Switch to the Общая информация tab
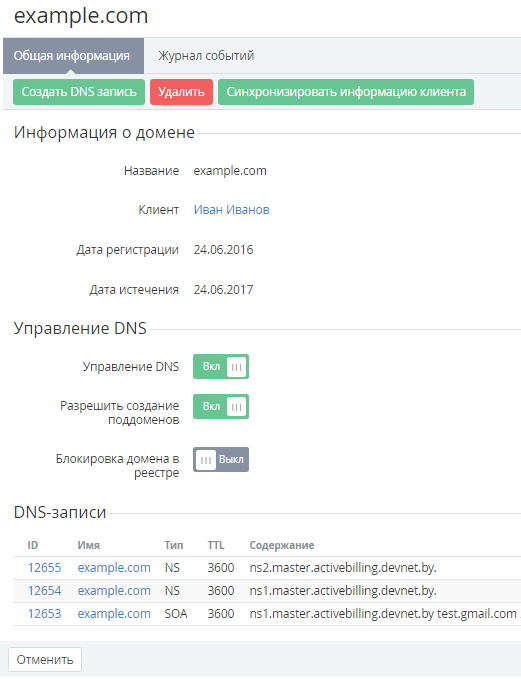The height and width of the screenshot is (679, 521). (73, 56)
